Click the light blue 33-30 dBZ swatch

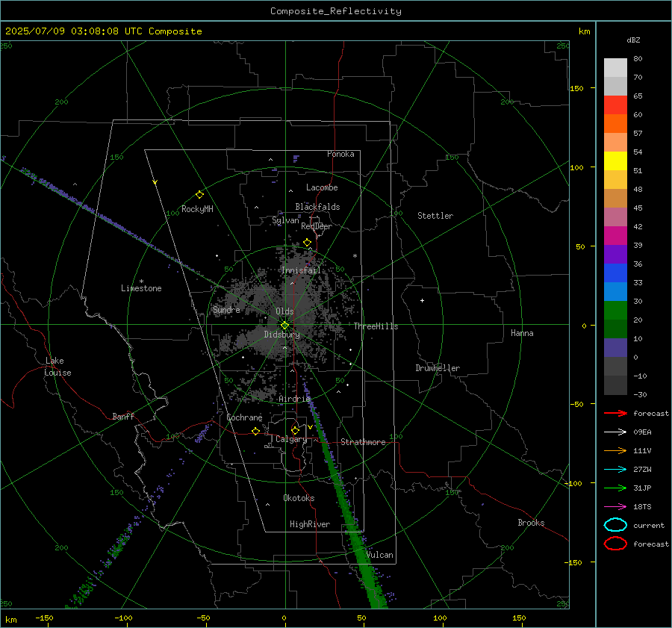click(x=615, y=292)
